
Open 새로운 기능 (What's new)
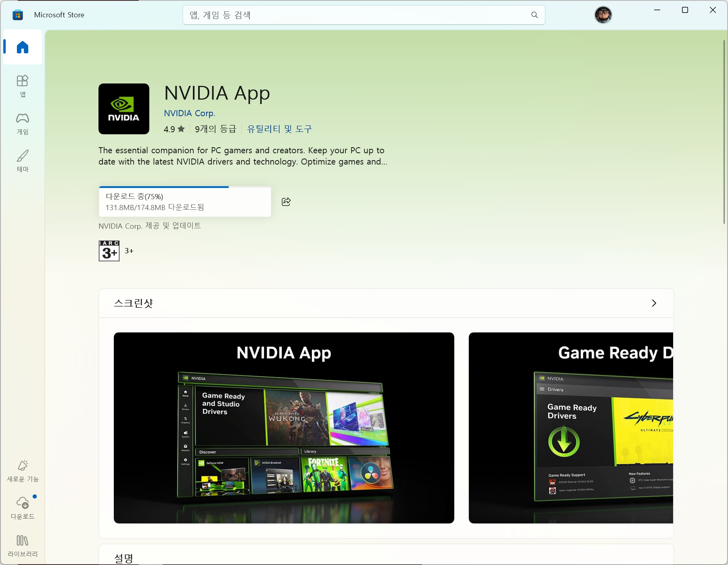coord(23,471)
